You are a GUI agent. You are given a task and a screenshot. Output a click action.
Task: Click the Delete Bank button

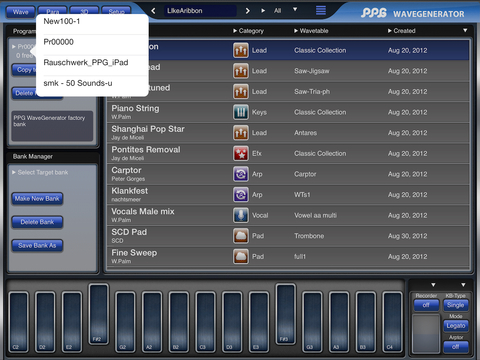37,222
